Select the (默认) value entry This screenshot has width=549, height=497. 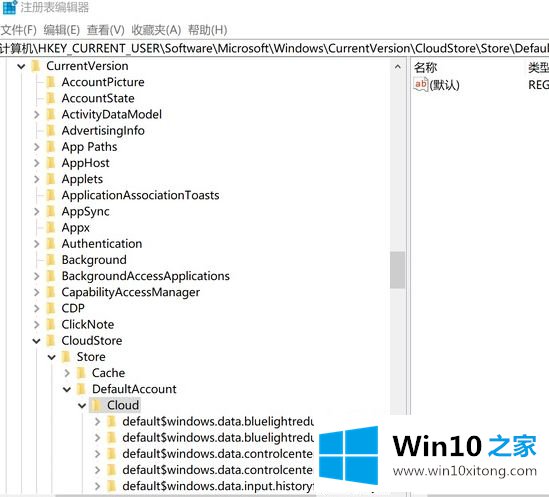(x=444, y=85)
